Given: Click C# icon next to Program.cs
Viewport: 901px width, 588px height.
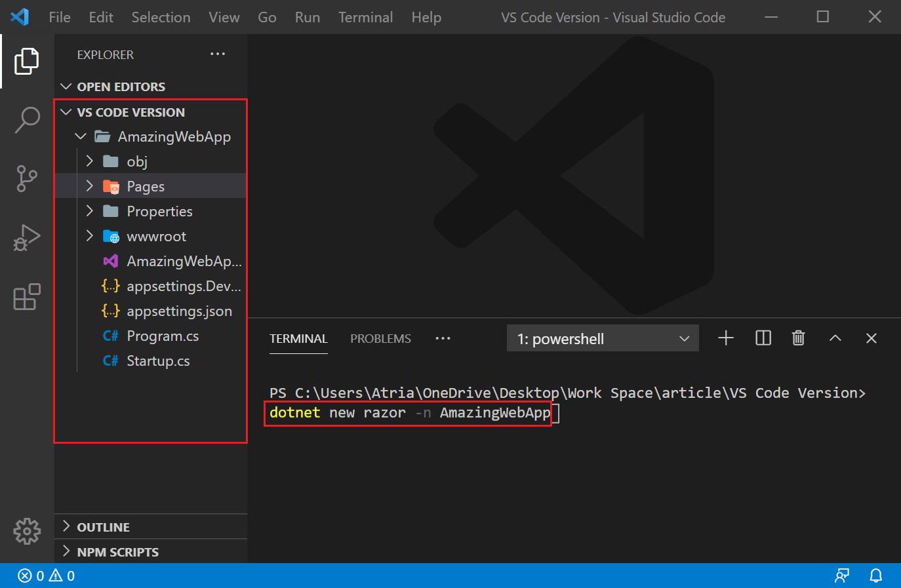Looking at the screenshot, I should pyautogui.click(x=110, y=336).
